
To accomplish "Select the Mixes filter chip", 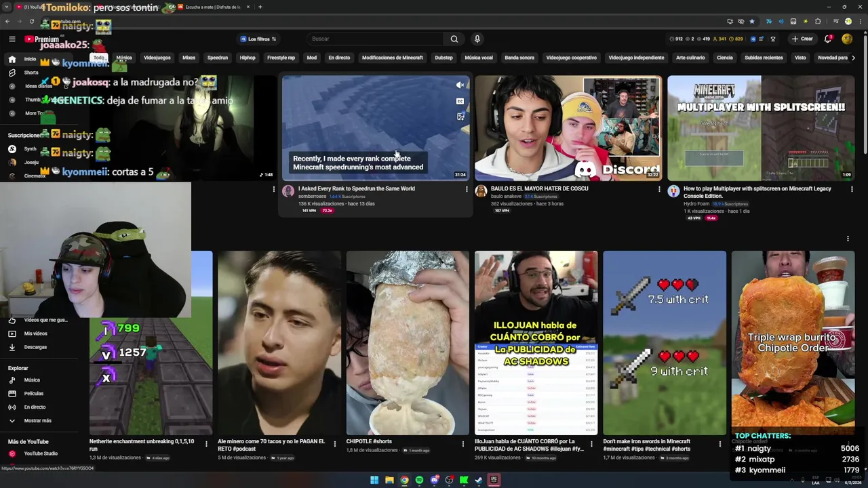I will 189,58.
